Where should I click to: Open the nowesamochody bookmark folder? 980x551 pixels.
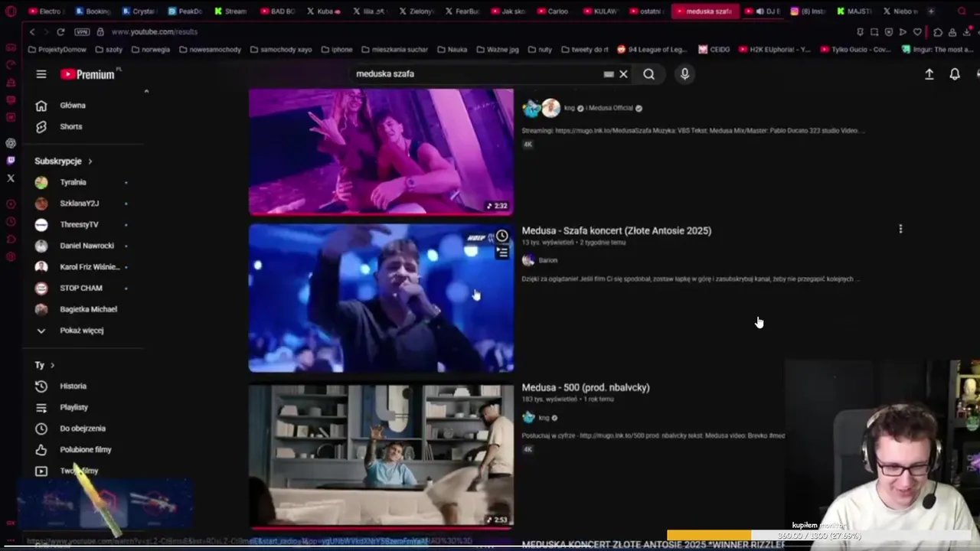(210, 50)
